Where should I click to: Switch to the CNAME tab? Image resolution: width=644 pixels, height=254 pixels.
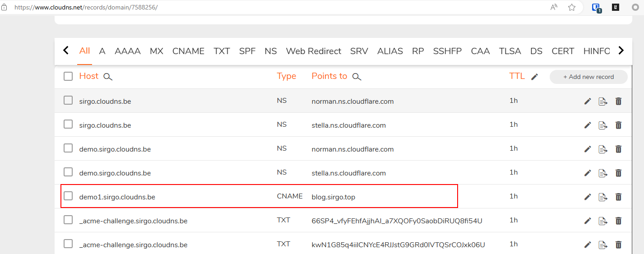click(188, 51)
